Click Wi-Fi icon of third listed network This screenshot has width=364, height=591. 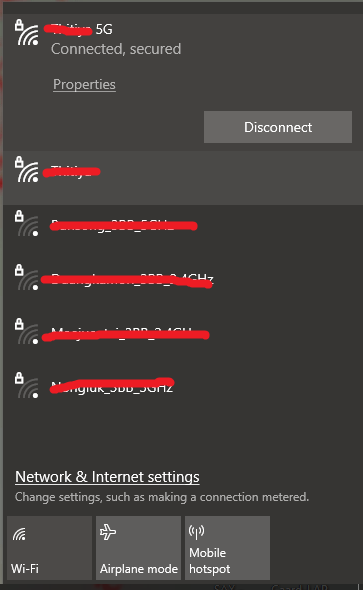tap(27, 224)
